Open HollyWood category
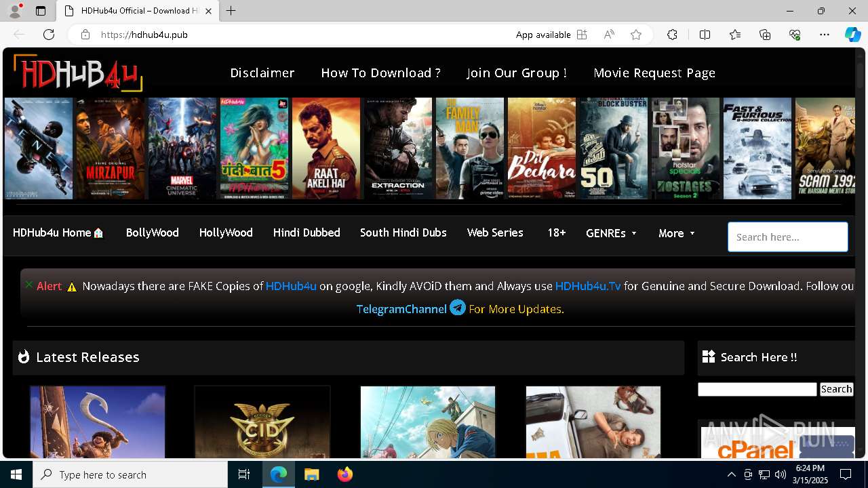Image resolution: width=868 pixels, height=488 pixels. [226, 232]
